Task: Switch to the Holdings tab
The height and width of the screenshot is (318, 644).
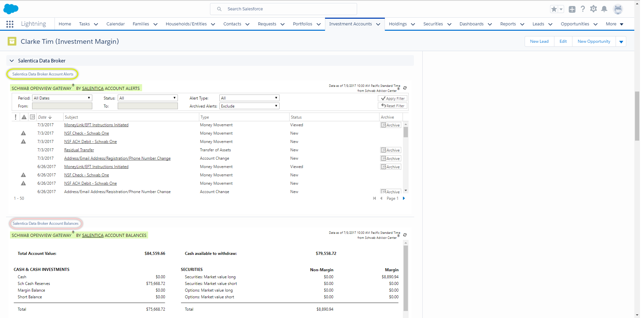Action: click(398, 24)
